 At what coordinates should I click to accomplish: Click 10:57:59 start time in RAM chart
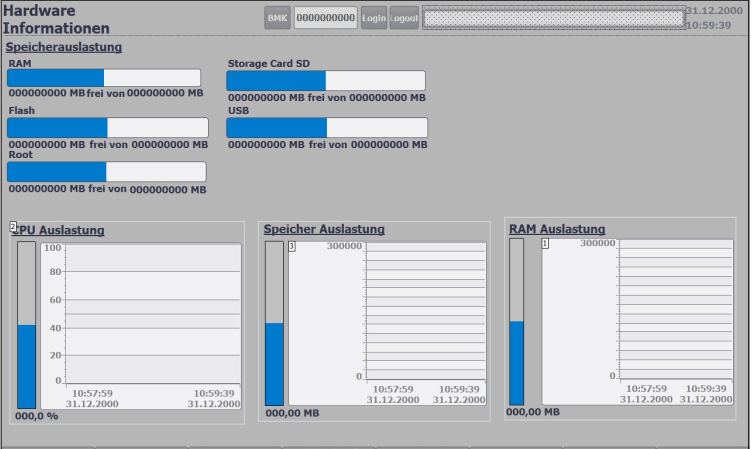646,388
